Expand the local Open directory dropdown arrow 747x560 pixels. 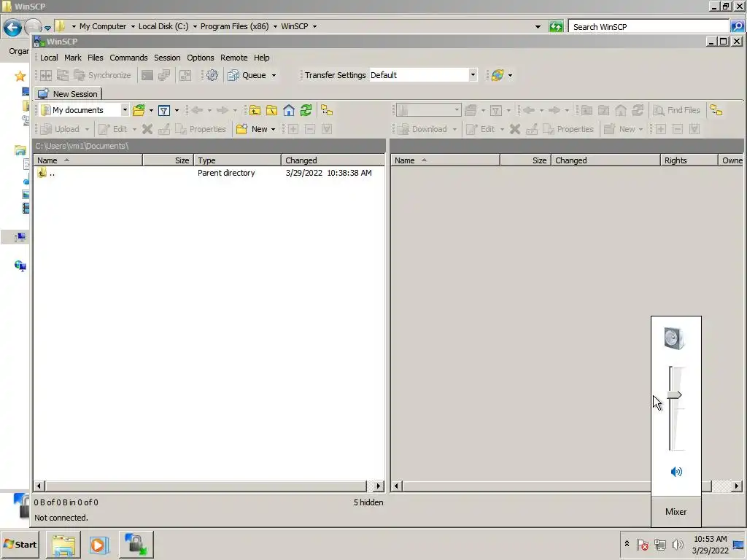(x=151, y=111)
